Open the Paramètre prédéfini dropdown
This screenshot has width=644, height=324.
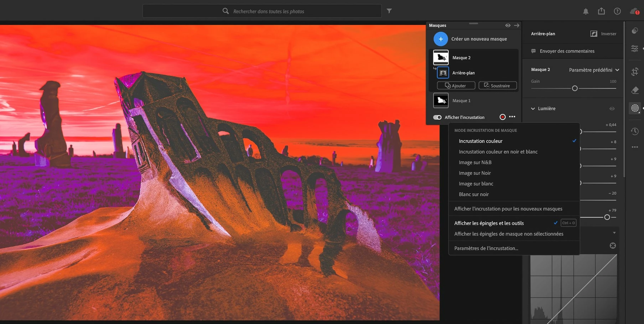point(594,70)
